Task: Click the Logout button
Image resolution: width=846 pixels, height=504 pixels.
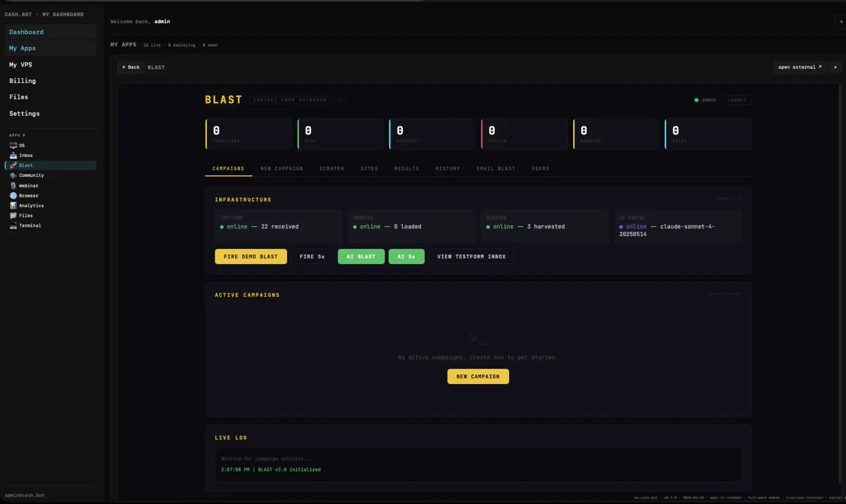Action: coord(737,100)
